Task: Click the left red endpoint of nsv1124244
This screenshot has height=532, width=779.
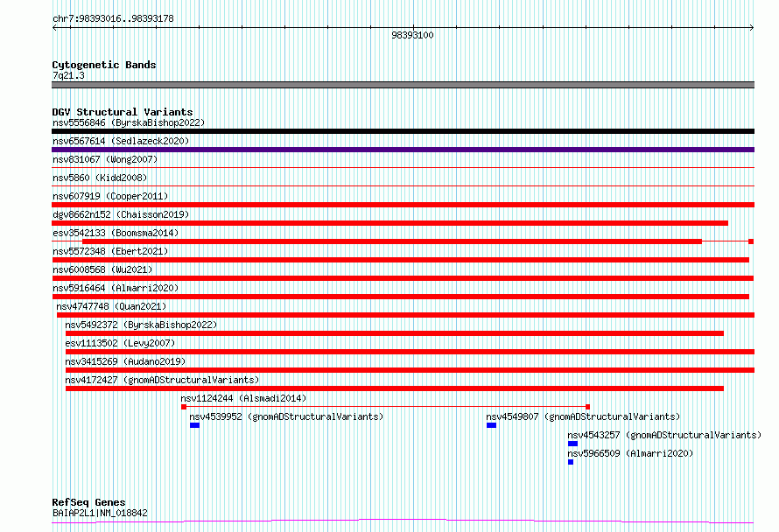Action: (184, 407)
